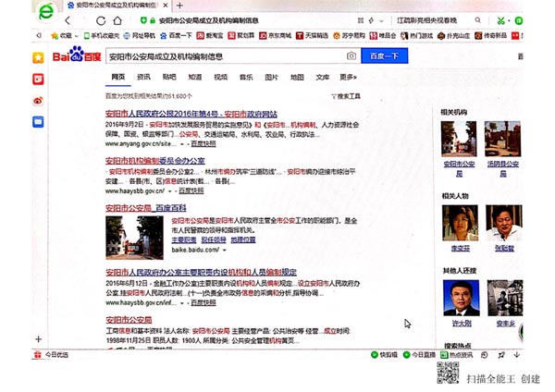Open the star favorites icon in the left sidebar

tap(38, 57)
